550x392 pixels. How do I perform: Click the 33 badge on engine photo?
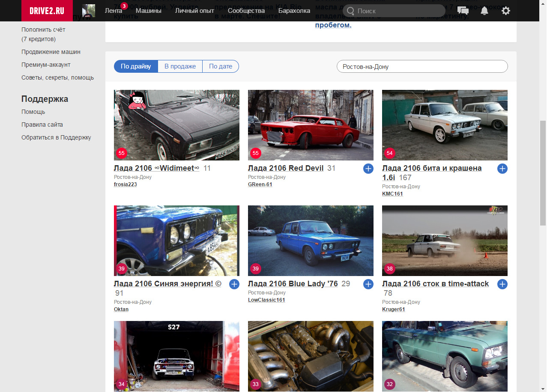coord(256,384)
